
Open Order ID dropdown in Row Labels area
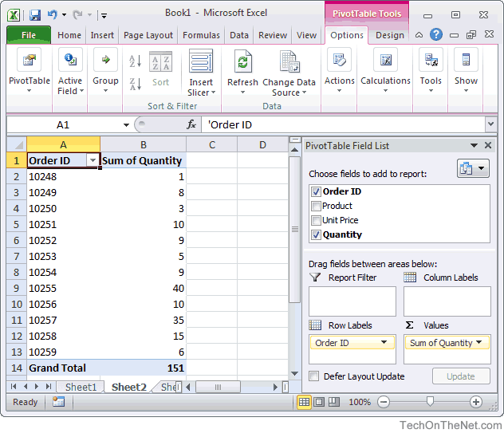[x=384, y=343]
